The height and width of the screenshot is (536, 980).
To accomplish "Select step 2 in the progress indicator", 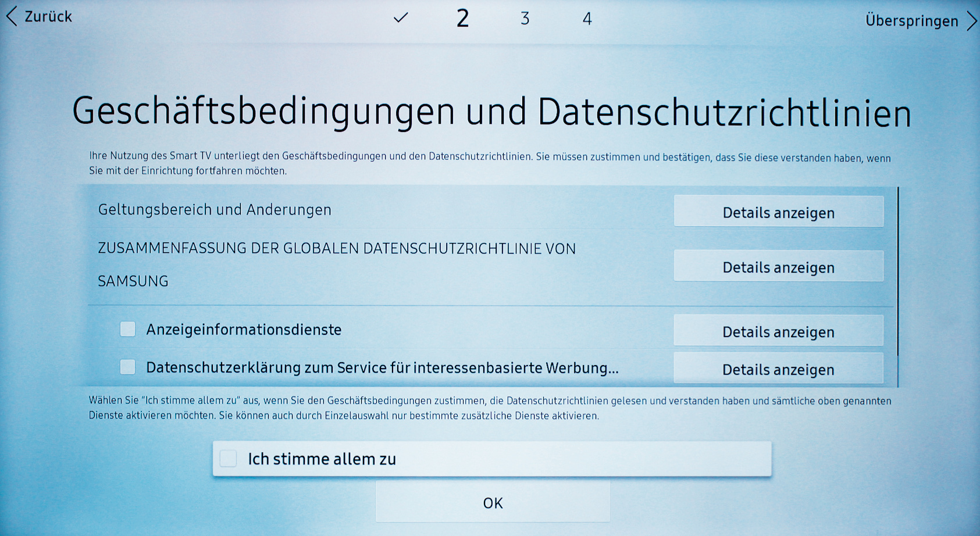I will [x=462, y=19].
